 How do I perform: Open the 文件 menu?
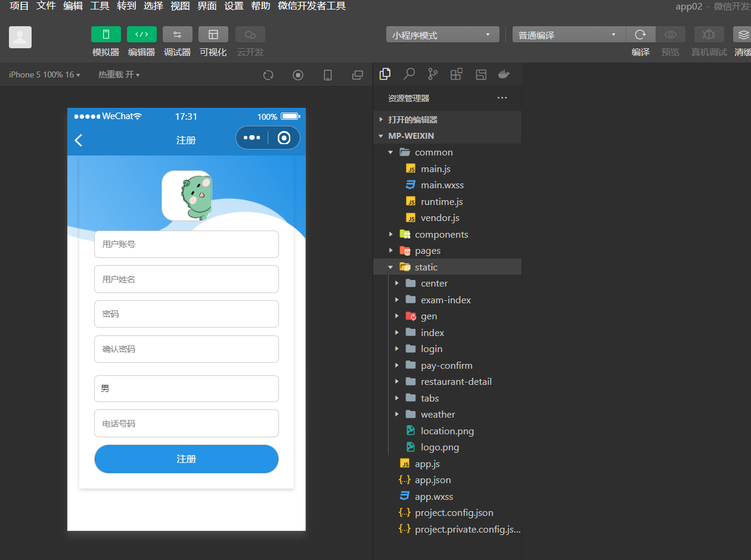(46, 6)
